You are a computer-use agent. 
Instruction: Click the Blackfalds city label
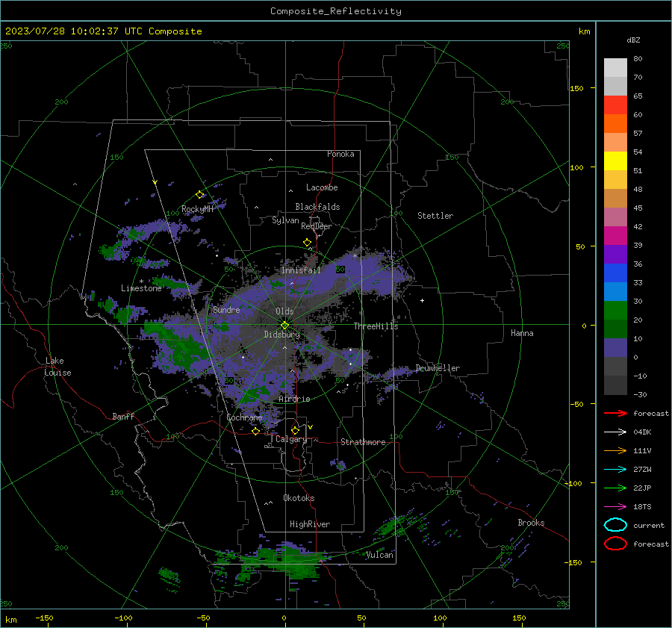pos(317,207)
